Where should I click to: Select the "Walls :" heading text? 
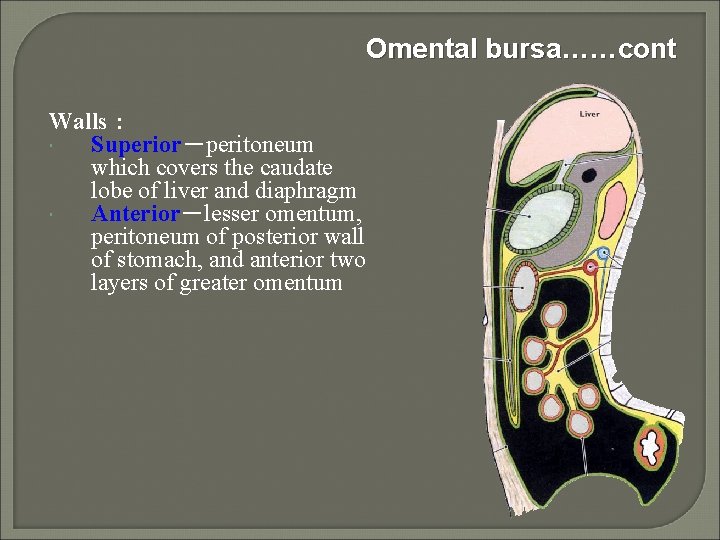(x=86, y=121)
